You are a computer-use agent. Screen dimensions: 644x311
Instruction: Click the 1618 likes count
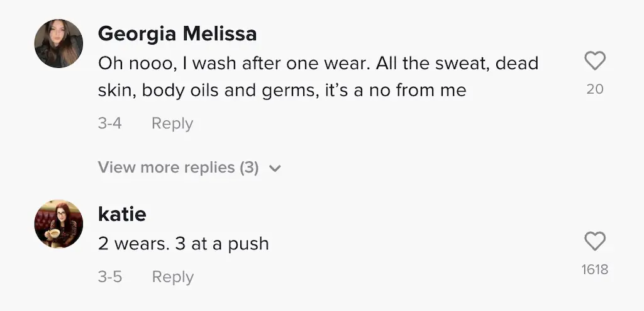[594, 269]
